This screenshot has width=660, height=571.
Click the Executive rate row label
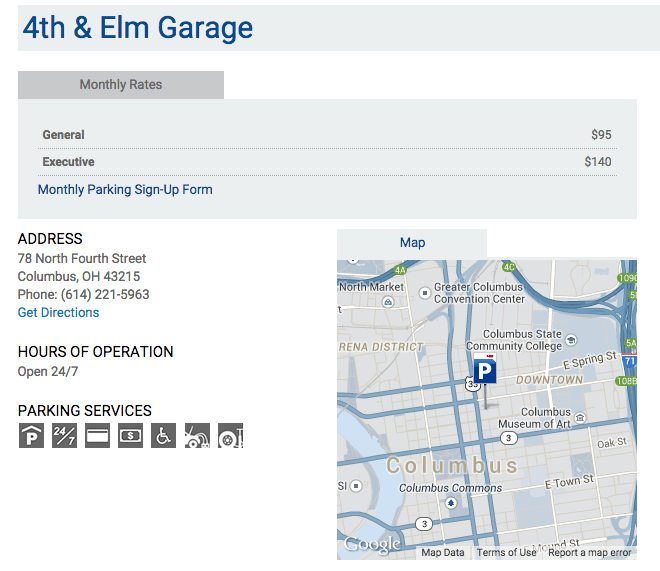click(69, 162)
